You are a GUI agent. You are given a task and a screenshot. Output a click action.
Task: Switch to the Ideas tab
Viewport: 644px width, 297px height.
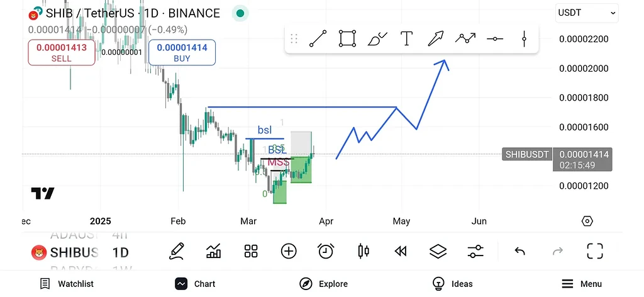452,284
